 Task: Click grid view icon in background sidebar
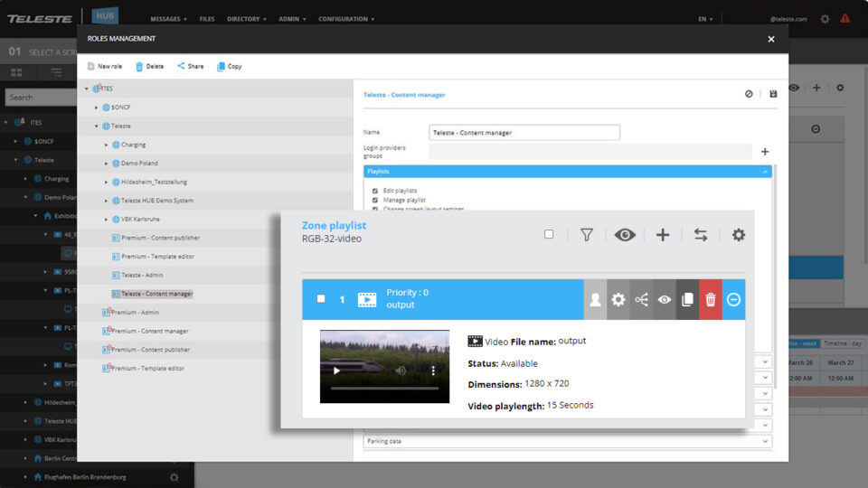coord(16,72)
